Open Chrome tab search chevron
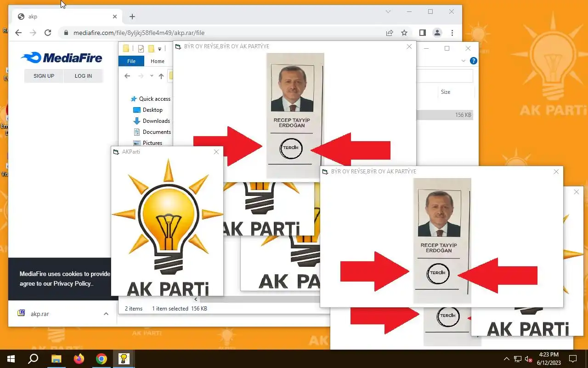The width and height of the screenshot is (588, 368). (x=388, y=11)
